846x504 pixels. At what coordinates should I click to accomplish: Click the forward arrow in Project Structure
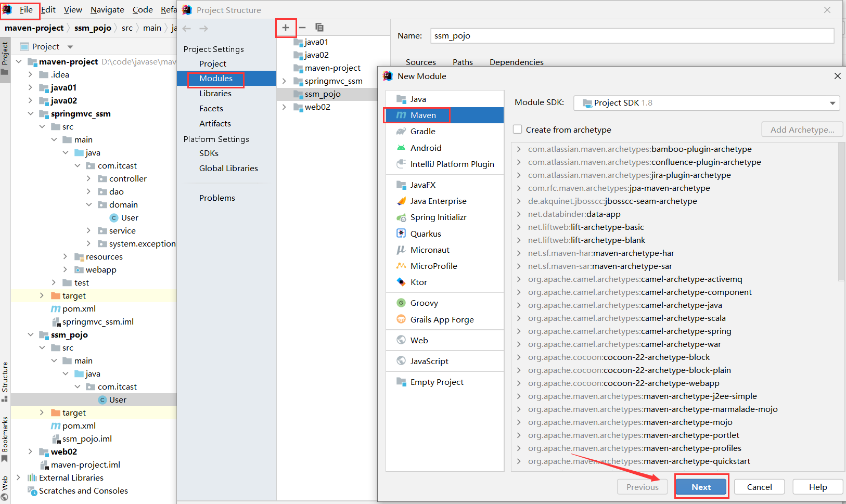[x=204, y=29]
